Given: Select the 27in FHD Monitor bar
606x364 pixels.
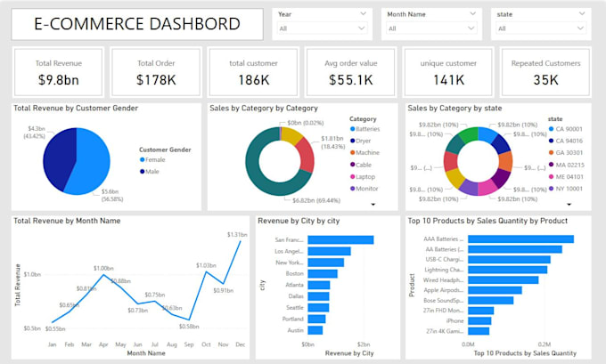Looking at the screenshot, I should pos(480,311).
